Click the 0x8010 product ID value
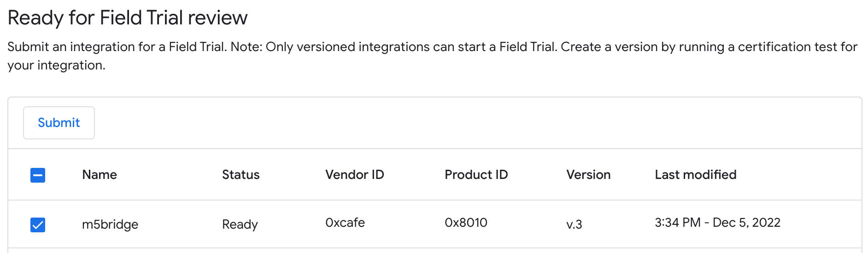Image resolution: width=868 pixels, height=253 pixels. point(466,223)
